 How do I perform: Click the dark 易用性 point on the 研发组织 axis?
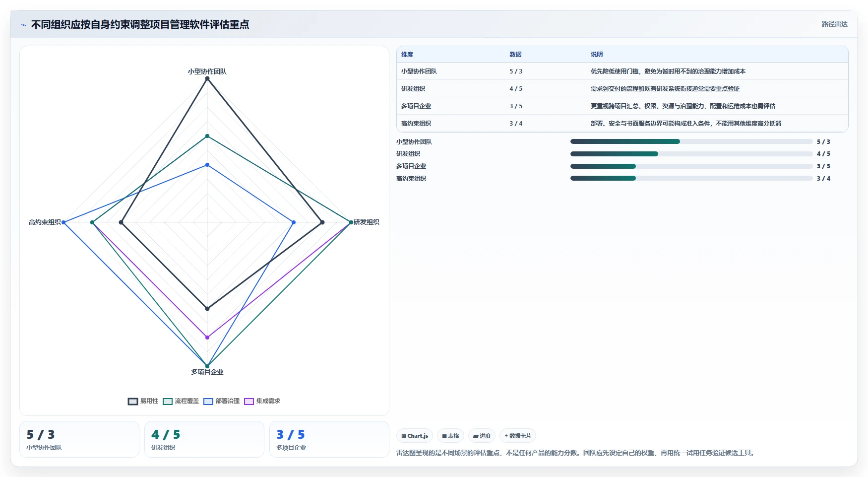click(x=322, y=222)
